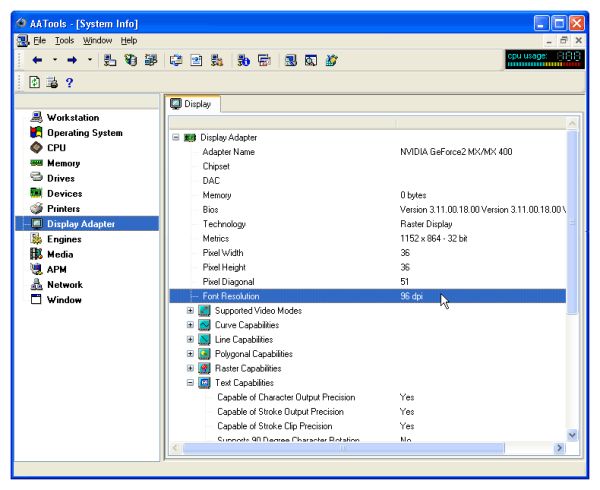Image resolution: width=600 pixels, height=490 pixels.
Task: Open the Window menu
Action: tap(98, 40)
